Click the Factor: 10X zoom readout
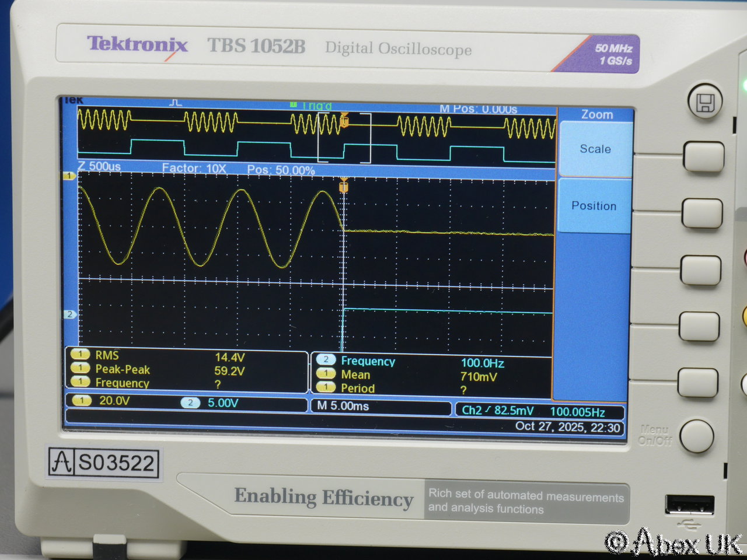 pos(194,168)
